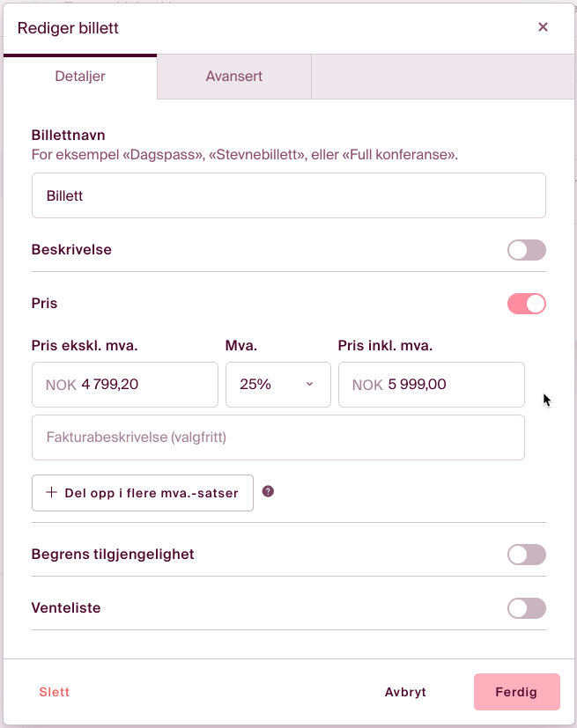The width and height of the screenshot is (577, 728).
Task: Click the Rediger billett dialog title
Action: pyautogui.click(x=68, y=28)
